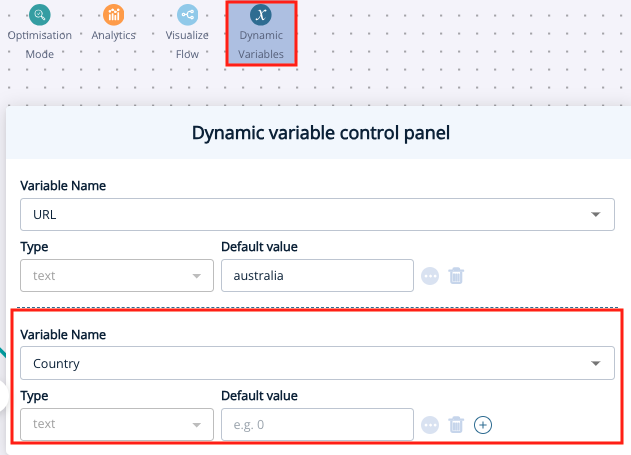The width and height of the screenshot is (631, 455).
Task: Delete the URL variable with trash icon
Action: [x=456, y=276]
